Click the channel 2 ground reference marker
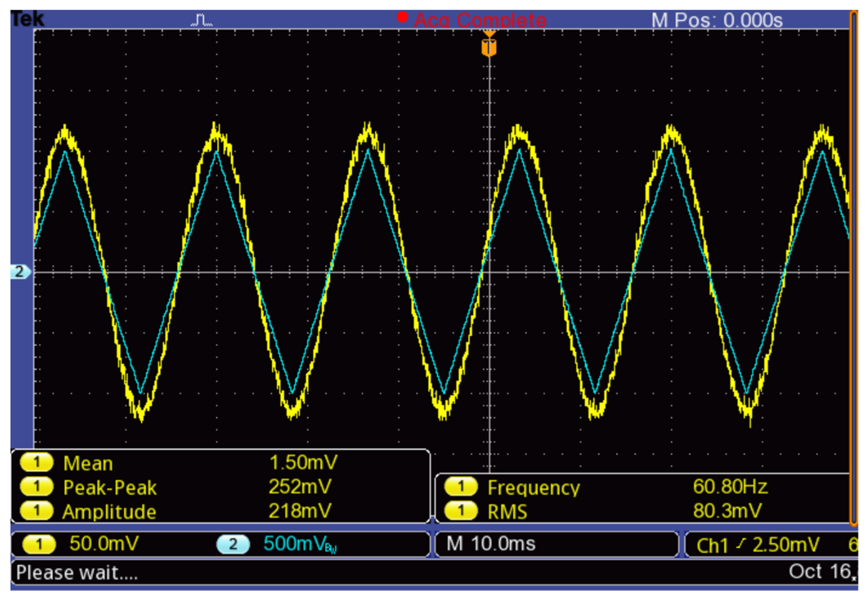Viewport: 868px width, 600px height. (x=20, y=271)
